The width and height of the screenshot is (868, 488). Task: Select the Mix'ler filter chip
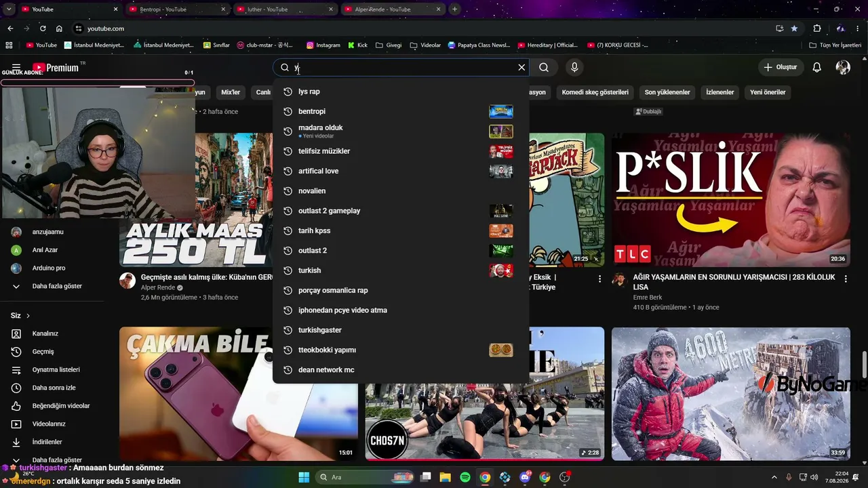point(231,92)
